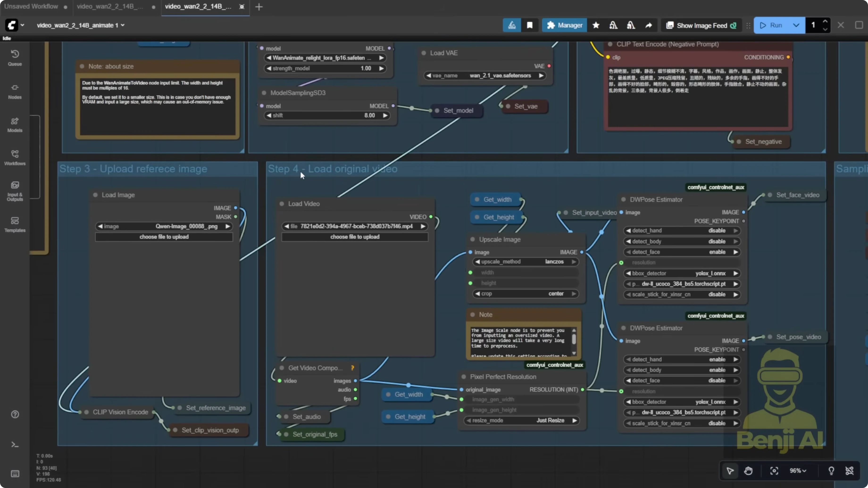This screenshot has height=488, width=868.
Task: Open the Queue panel from the sidebar
Action: point(15,57)
